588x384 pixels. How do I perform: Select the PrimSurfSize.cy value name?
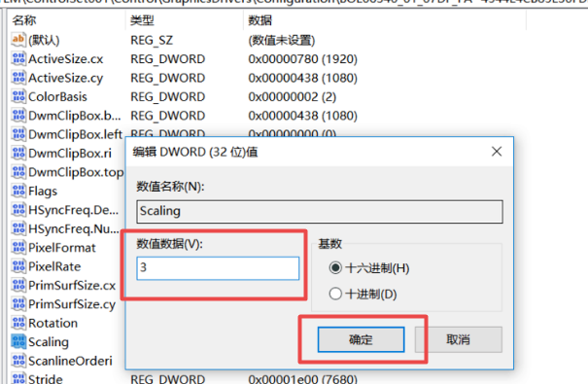click(72, 304)
